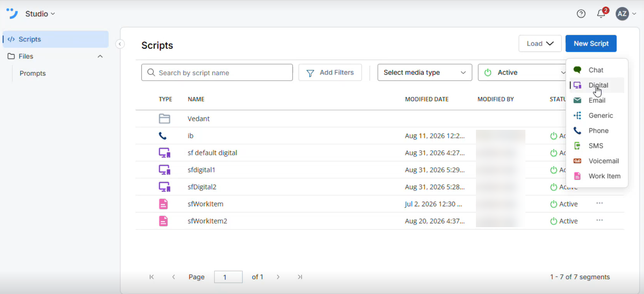
Task: Collapse the Files section chevron
Action: point(100,56)
